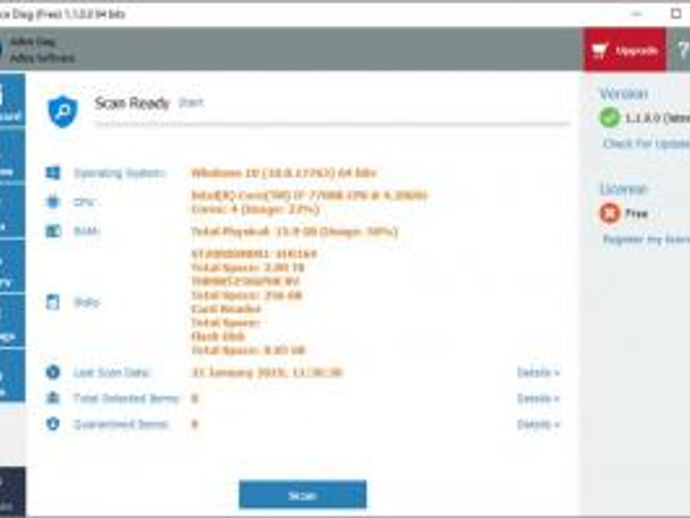The height and width of the screenshot is (518, 690).
Task: Click the Quarantined Items shield icon
Action: pyautogui.click(x=53, y=424)
